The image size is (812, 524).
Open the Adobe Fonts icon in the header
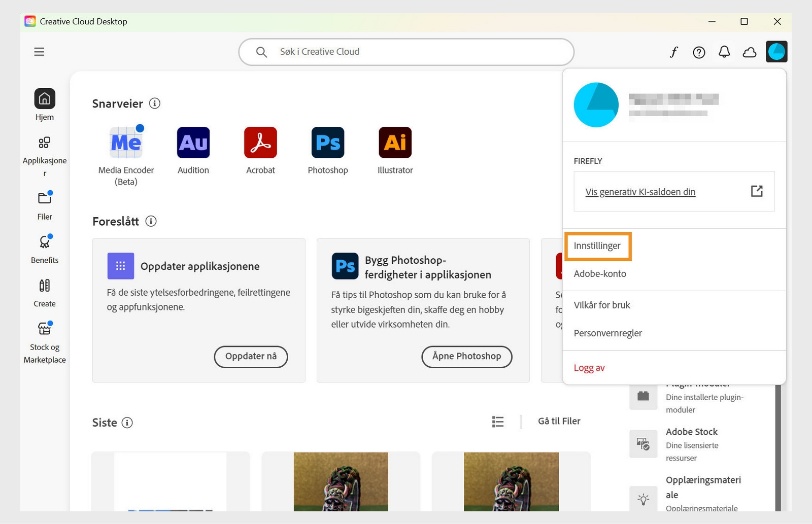point(673,52)
